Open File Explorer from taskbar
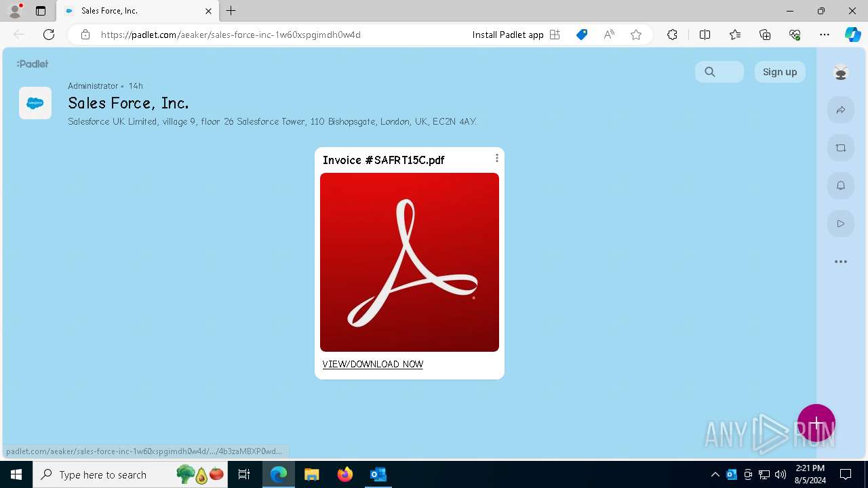Screen dimensions: 868x488 (311, 474)
